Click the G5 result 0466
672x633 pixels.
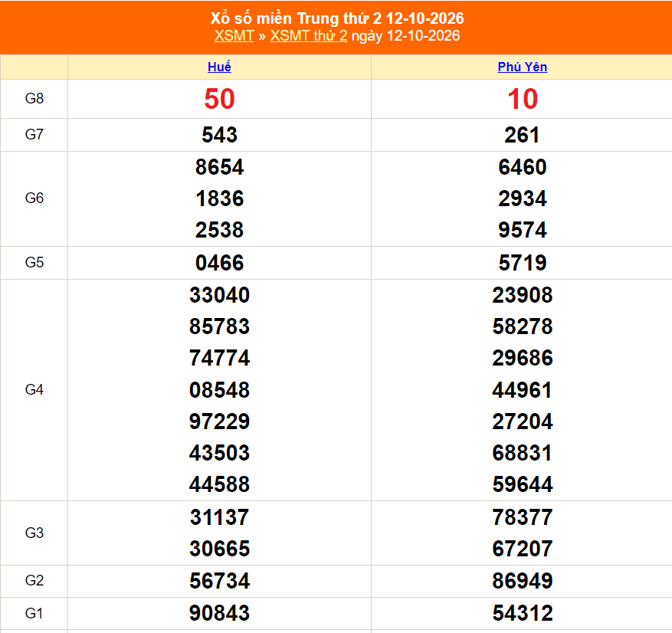pos(219,263)
